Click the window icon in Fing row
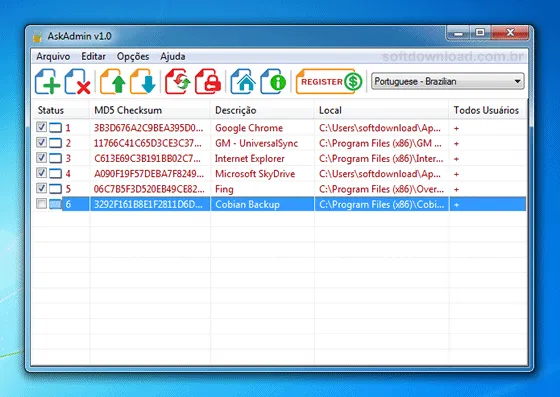This screenshot has height=397, width=560. pos(55,189)
